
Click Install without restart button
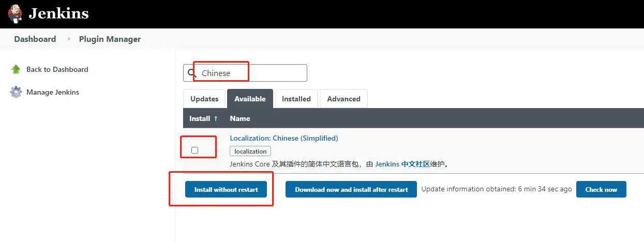coord(226,189)
